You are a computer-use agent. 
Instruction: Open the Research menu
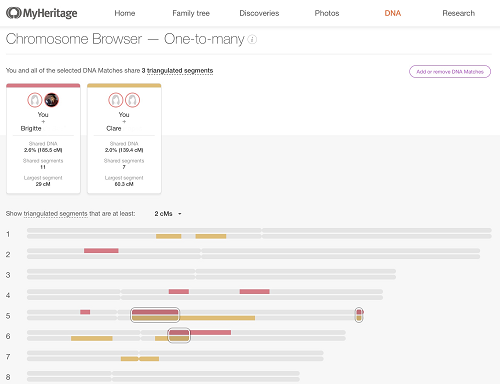coord(459,13)
